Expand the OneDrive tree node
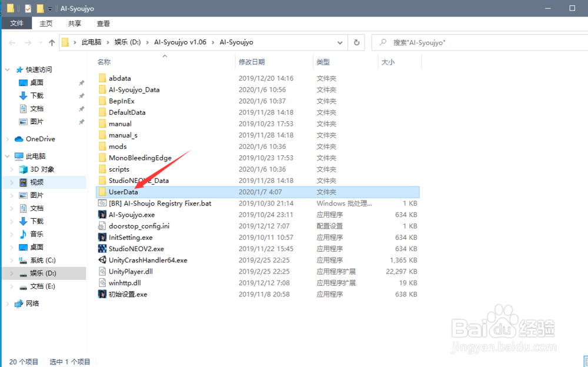This screenshot has height=367, width=588. tap(8, 139)
